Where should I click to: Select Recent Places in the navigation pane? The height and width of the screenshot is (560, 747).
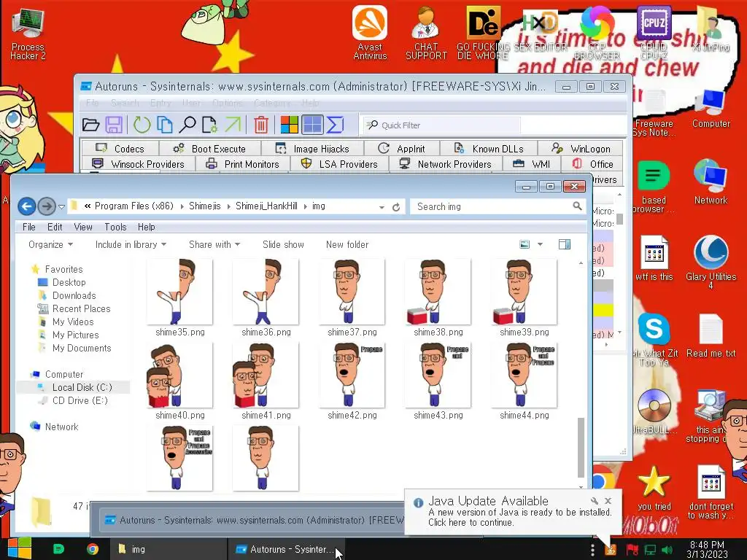[81, 308]
